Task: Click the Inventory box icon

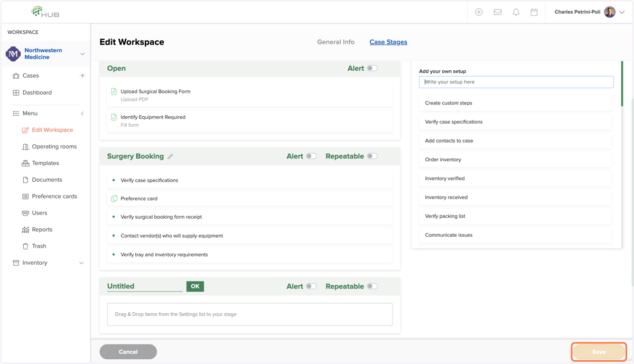Action: point(16,263)
